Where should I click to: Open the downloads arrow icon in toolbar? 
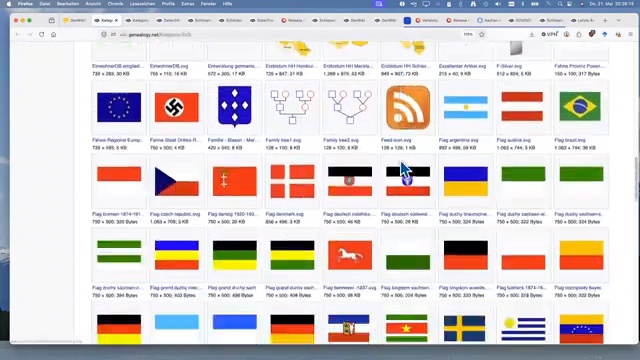tap(531, 35)
